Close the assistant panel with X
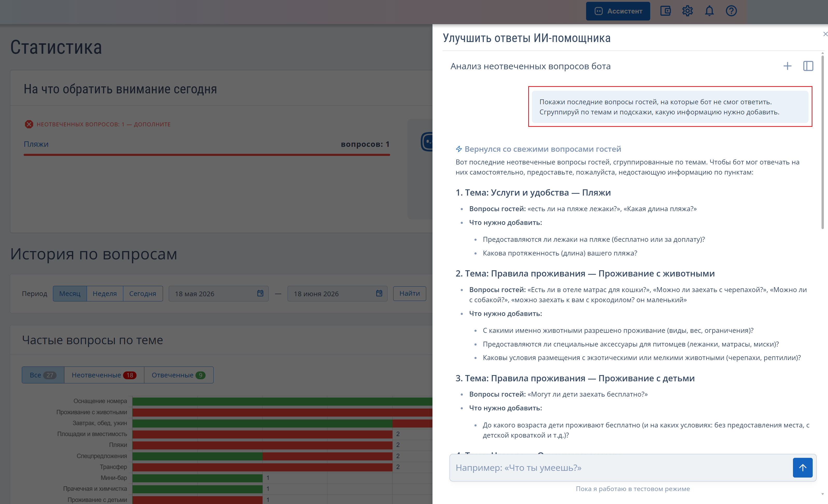The width and height of the screenshot is (828, 504). click(825, 34)
